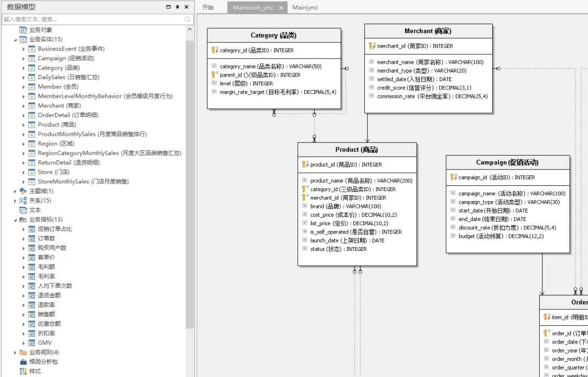Expand the 主题域(1) node
This screenshot has height=377, width=588.
pos(15,191)
